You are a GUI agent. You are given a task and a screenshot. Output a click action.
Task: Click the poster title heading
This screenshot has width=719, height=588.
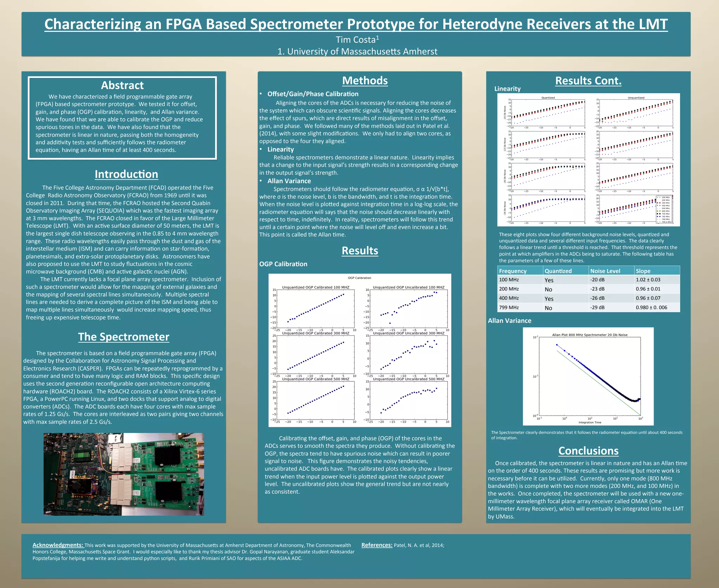coord(356,24)
